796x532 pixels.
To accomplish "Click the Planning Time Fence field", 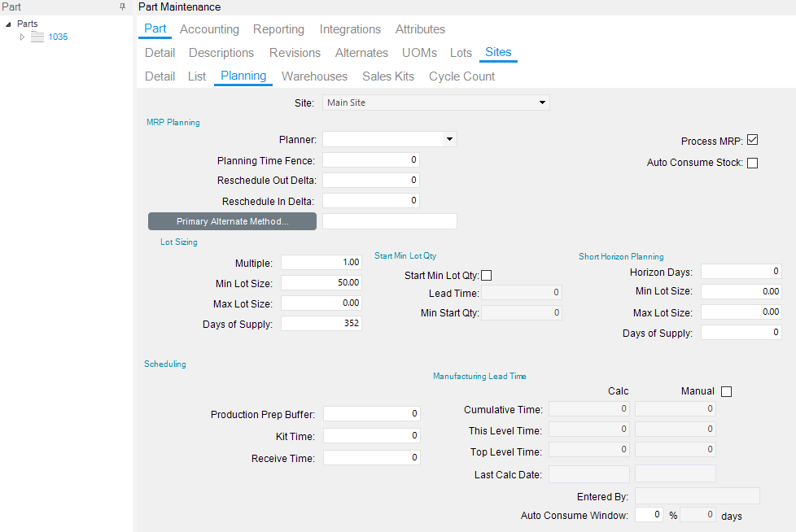I will (x=371, y=160).
